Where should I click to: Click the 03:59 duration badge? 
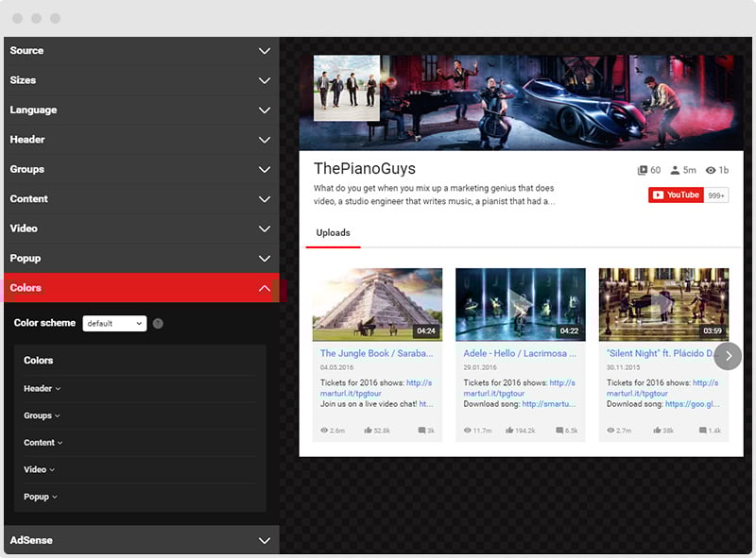713,331
